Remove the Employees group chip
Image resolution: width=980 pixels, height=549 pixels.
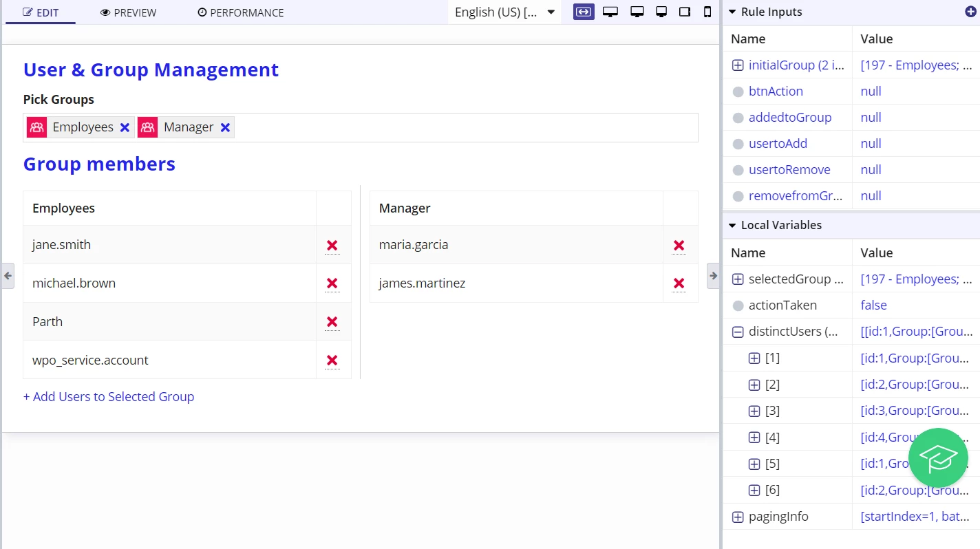[x=125, y=127]
